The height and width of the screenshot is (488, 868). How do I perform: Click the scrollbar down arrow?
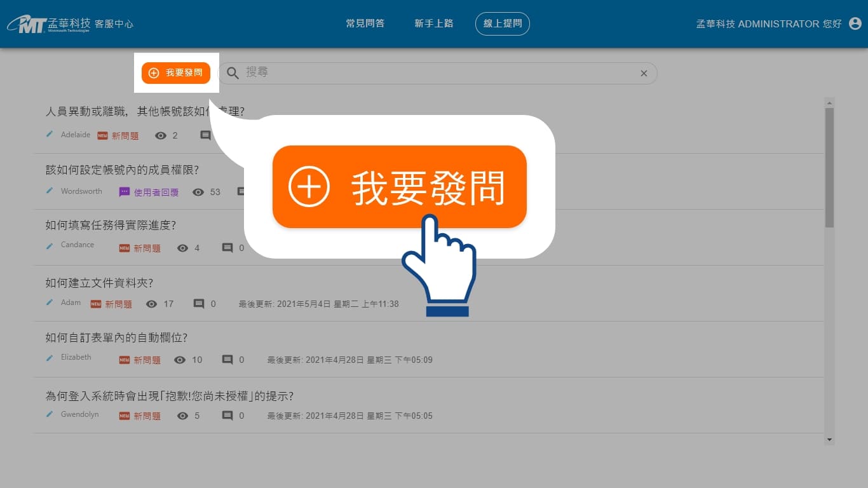click(x=829, y=439)
